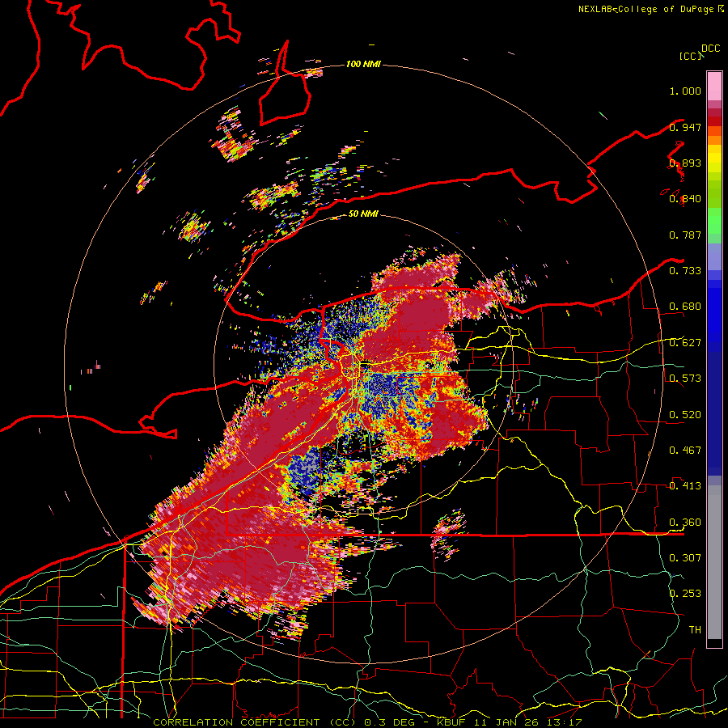
Task: Click the NEXLAB College of DuPage watermark text
Action: click(650, 9)
